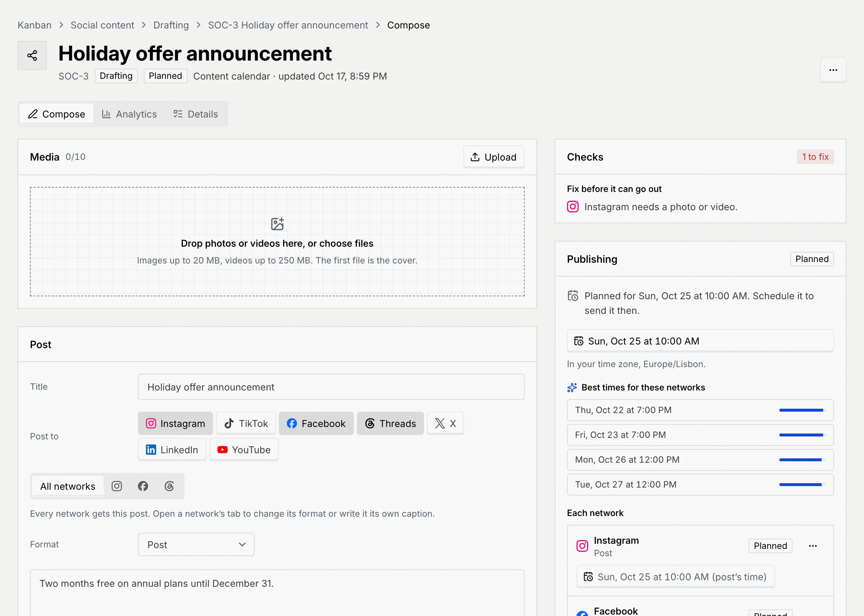The height and width of the screenshot is (616, 864).
Task: Open the Compose tab
Action: point(57,114)
